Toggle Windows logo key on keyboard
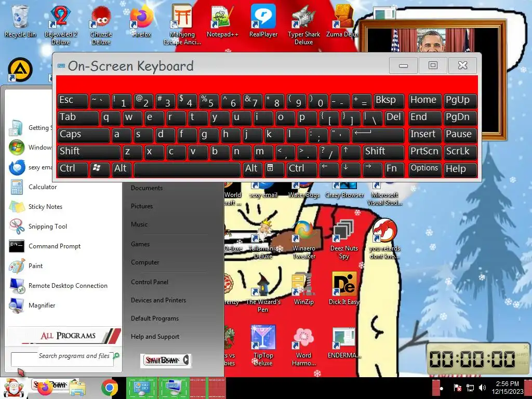Image resolution: width=532 pixels, height=399 pixels. coord(100,169)
